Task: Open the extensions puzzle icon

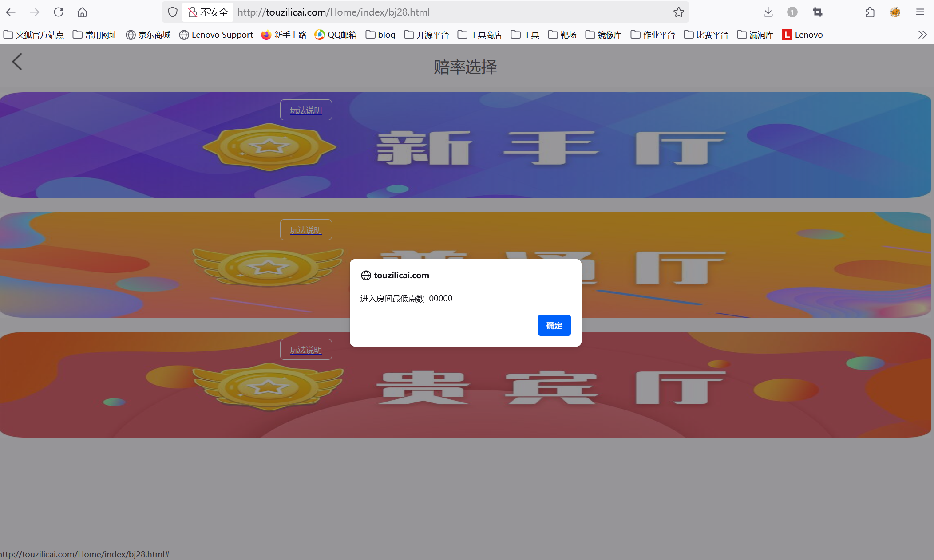Action: click(x=870, y=12)
